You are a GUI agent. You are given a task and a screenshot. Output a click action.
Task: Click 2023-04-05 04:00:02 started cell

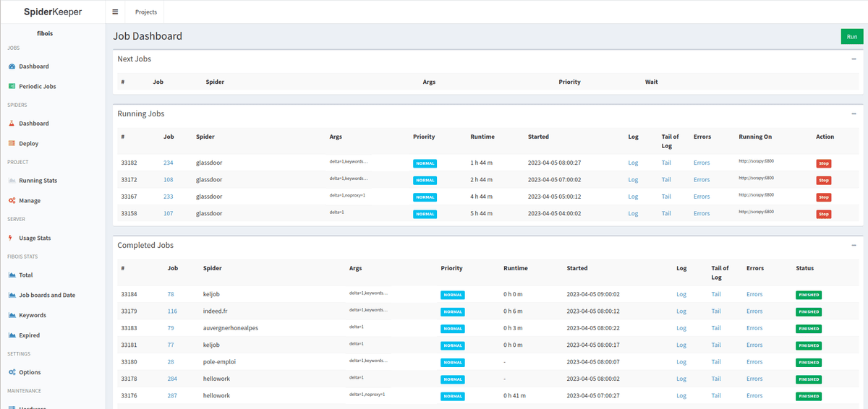pos(555,214)
